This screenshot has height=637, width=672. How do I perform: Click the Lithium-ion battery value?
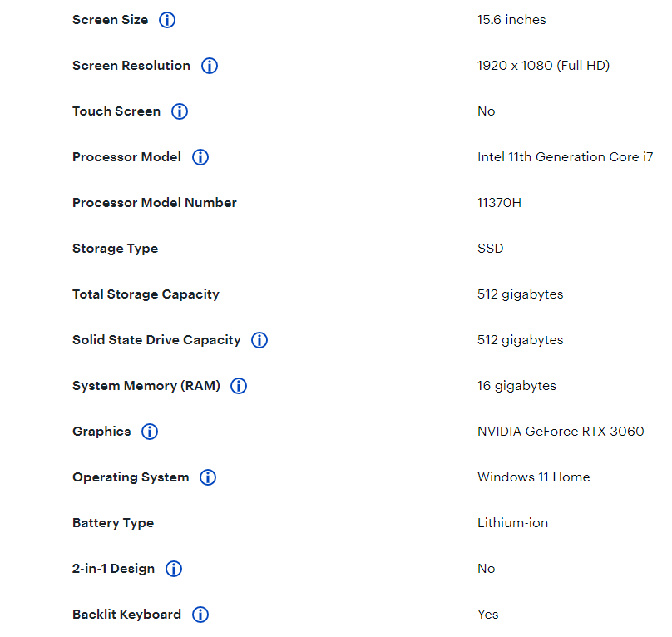[x=512, y=523]
